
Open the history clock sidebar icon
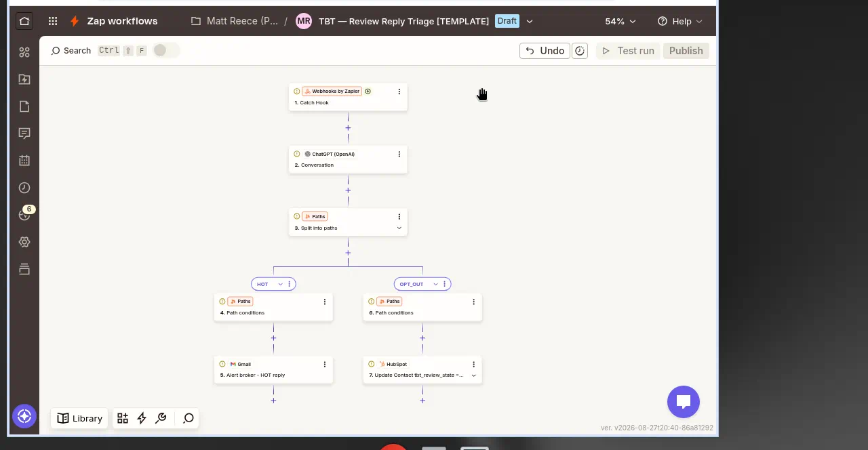[x=24, y=188]
